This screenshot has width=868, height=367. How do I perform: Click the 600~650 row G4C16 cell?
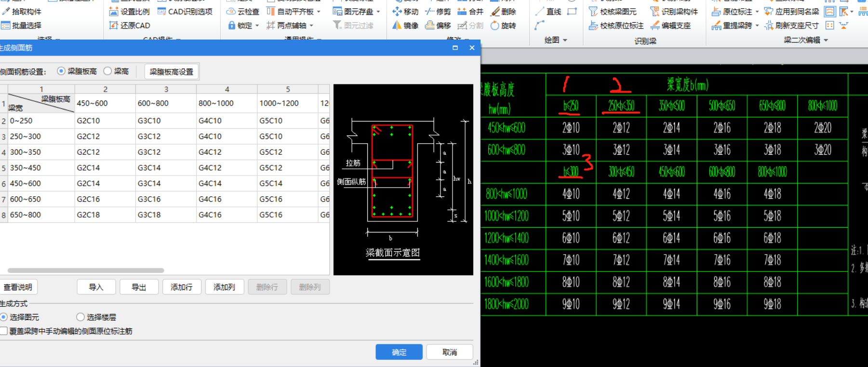pos(227,199)
